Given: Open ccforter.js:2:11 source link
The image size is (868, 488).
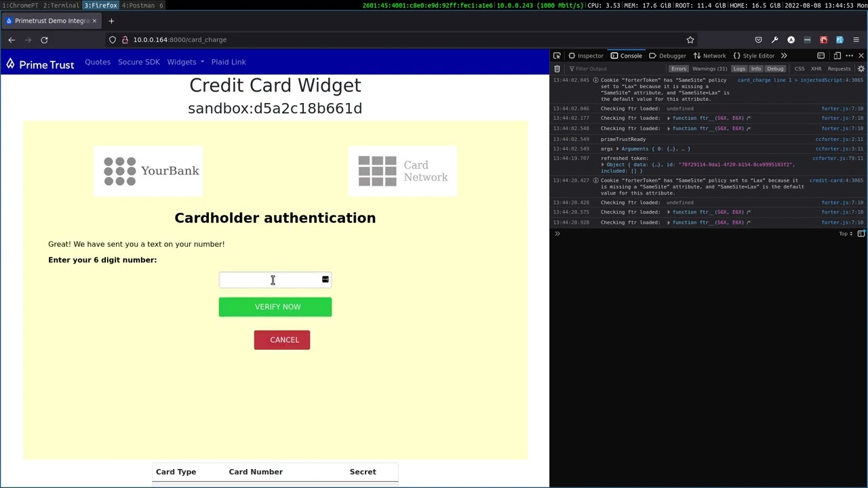Looking at the screenshot, I should [840, 140].
